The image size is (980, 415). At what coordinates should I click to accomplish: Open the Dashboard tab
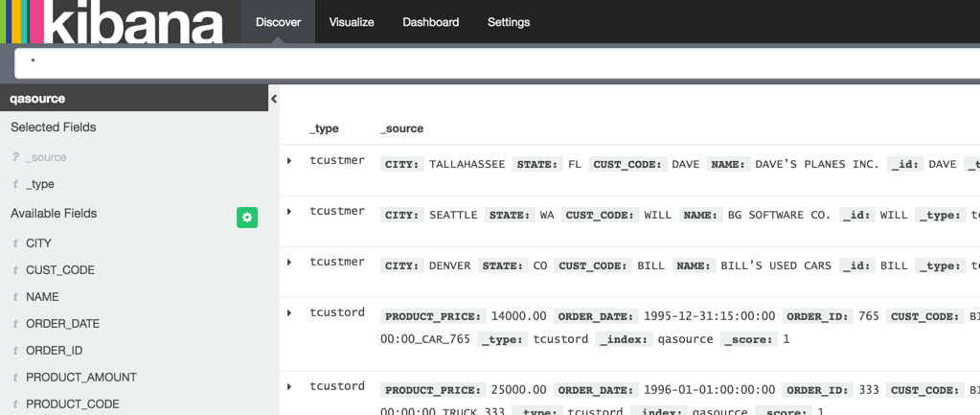coord(430,22)
